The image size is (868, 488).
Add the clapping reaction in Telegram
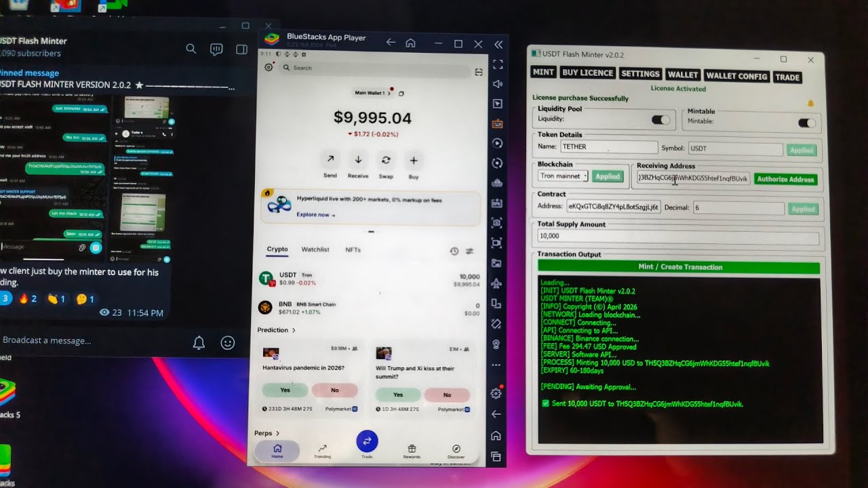tap(56, 298)
